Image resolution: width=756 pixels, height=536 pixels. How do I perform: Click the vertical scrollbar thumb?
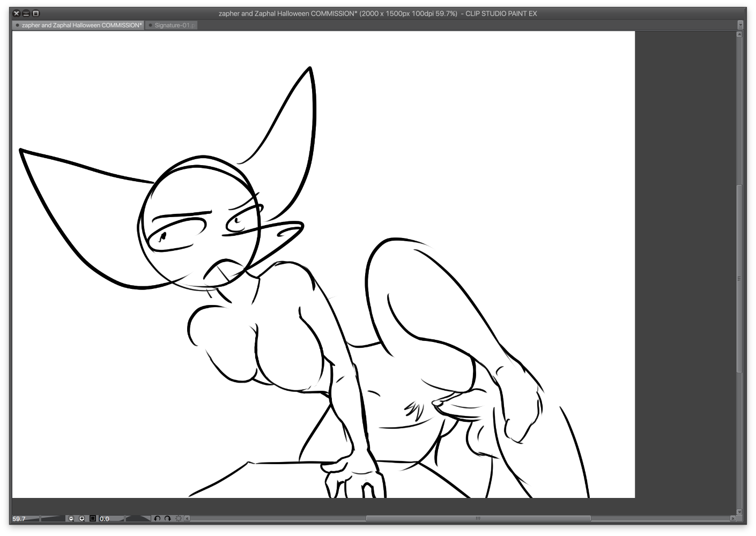[740, 279]
